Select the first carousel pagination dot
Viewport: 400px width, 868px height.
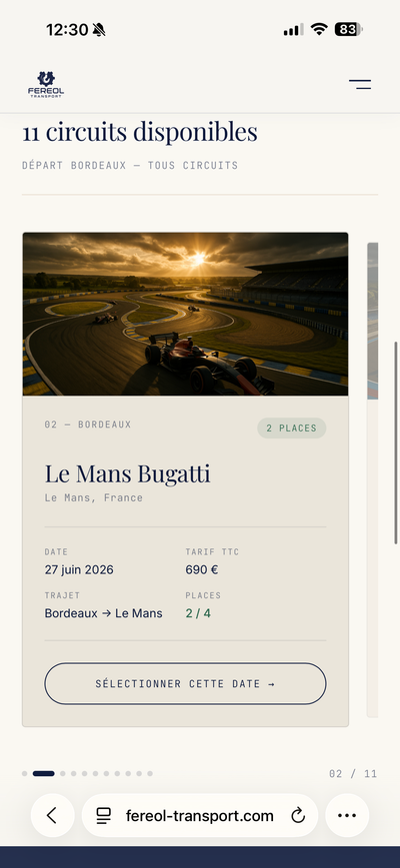[x=24, y=773]
